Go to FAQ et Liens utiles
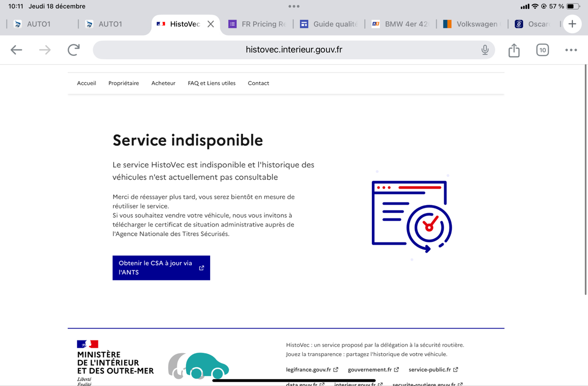This screenshot has width=588, height=386. pyautogui.click(x=212, y=83)
